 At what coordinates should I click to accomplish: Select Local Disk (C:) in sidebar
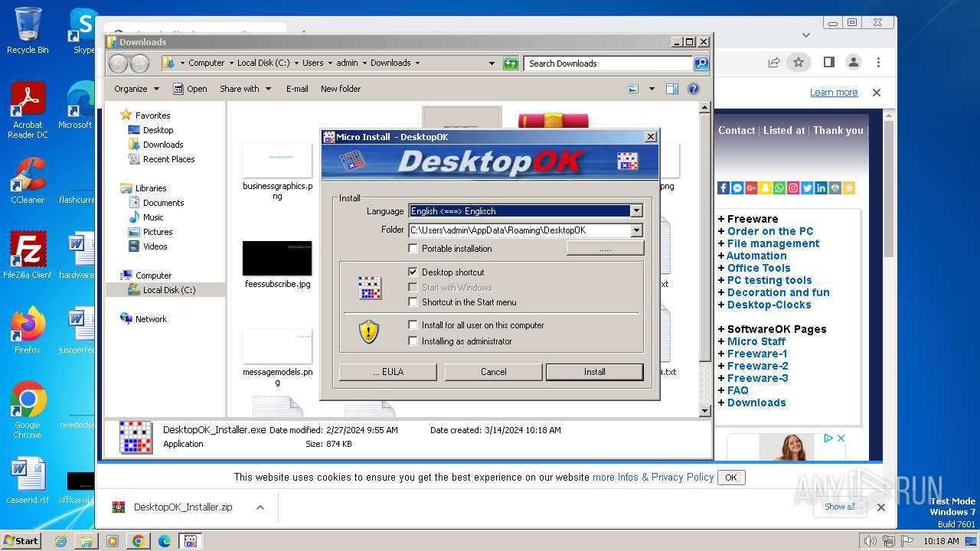coord(168,290)
